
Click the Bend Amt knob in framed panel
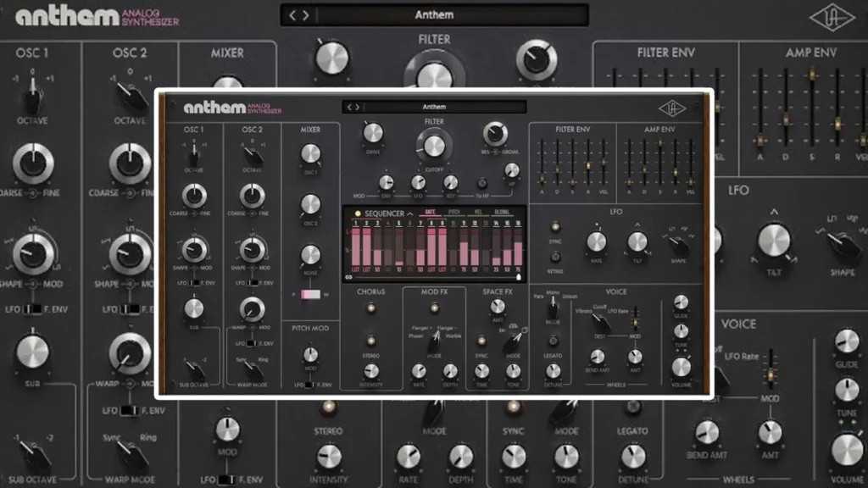coord(598,357)
